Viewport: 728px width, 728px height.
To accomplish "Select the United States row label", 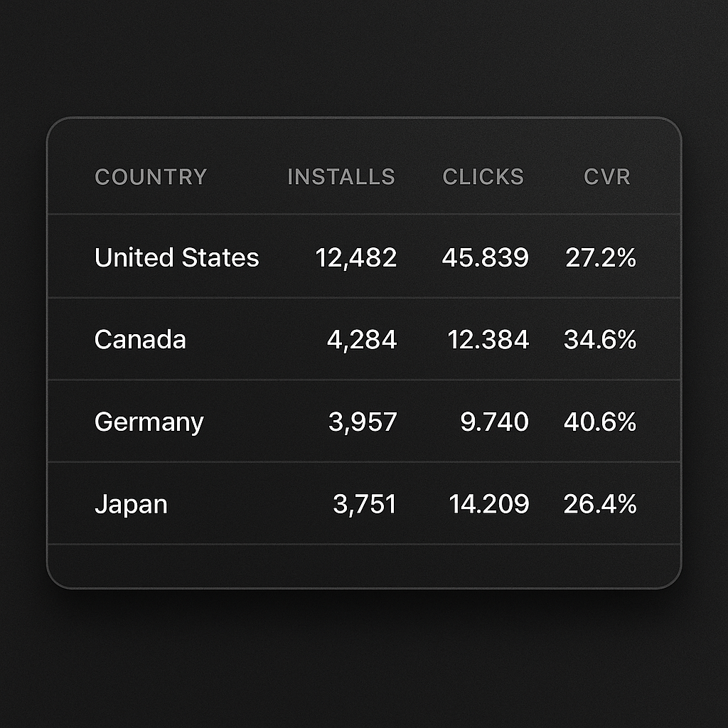I will pos(176,257).
